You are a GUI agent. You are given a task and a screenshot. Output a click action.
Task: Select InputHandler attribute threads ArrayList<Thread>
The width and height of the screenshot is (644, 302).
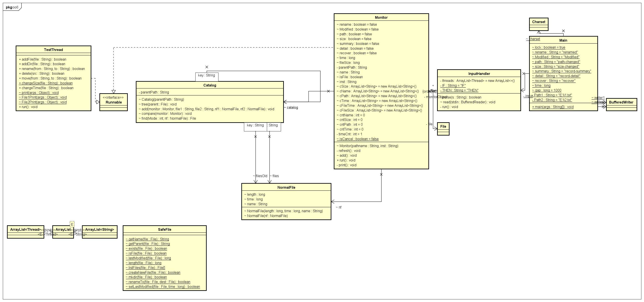[x=477, y=81]
